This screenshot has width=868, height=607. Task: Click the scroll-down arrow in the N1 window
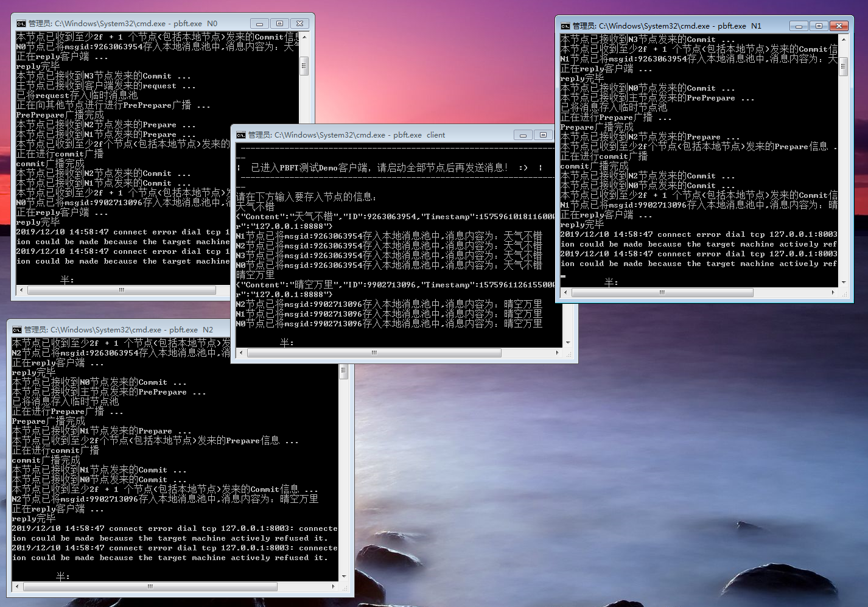click(843, 282)
